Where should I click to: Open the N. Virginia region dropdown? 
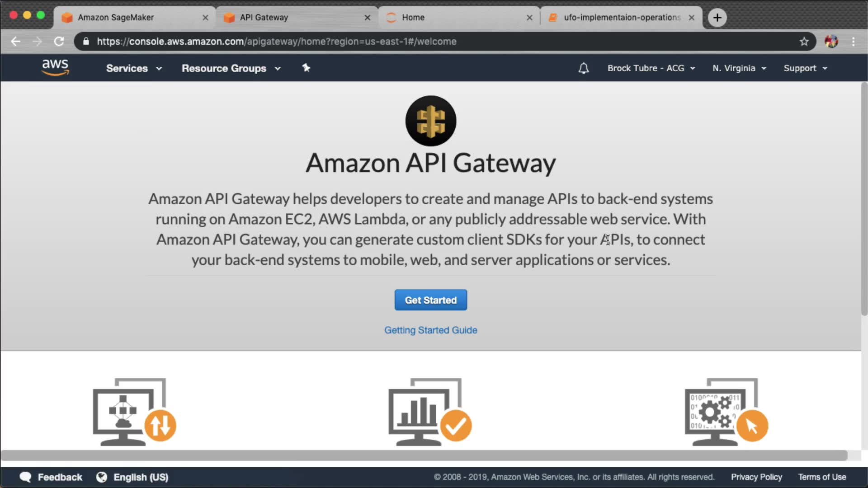coord(739,68)
